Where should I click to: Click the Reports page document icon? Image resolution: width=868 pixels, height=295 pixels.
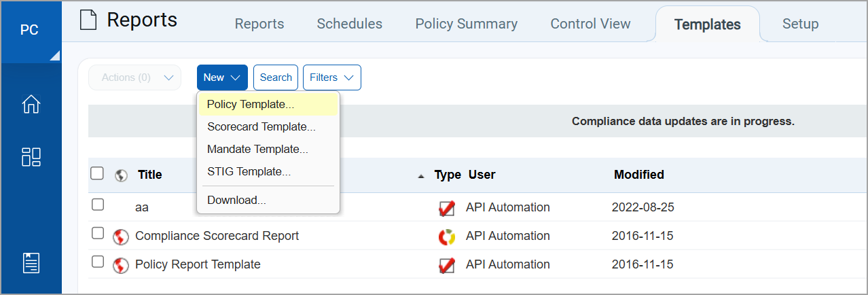(x=88, y=20)
